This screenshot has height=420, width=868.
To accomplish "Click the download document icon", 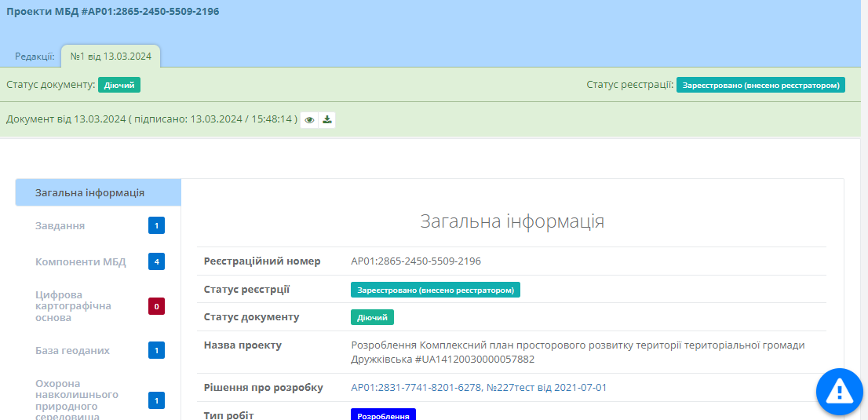I will coord(327,120).
